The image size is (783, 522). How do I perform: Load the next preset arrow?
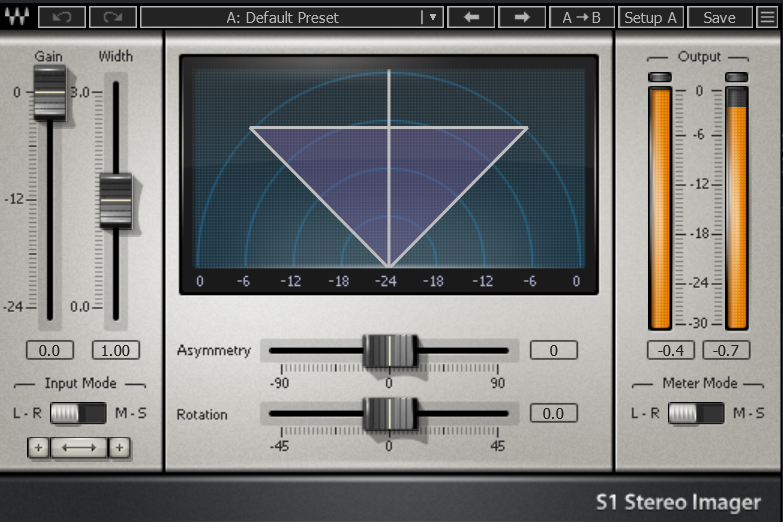pos(522,17)
